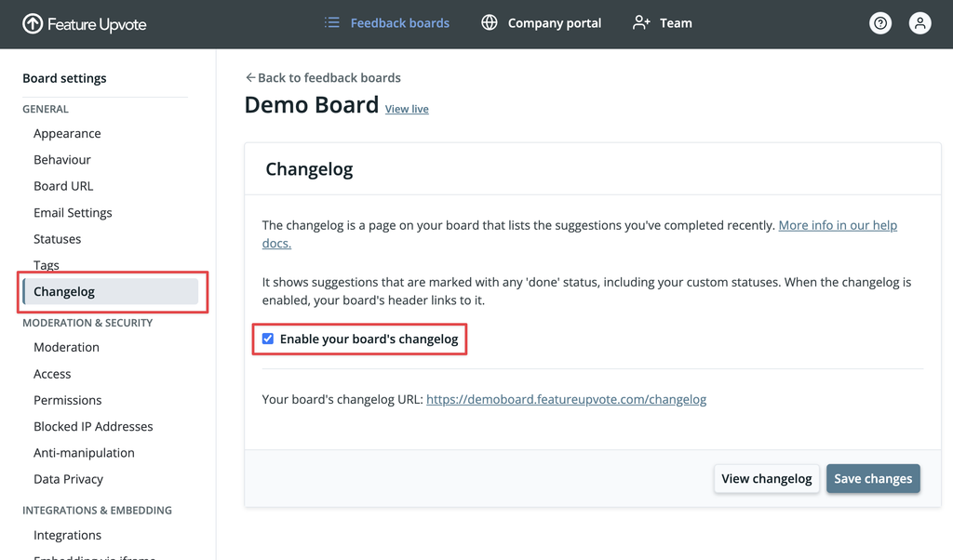Screen dimensions: 953x560
Task: Select Moderation in sidebar
Action: click(66, 347)
